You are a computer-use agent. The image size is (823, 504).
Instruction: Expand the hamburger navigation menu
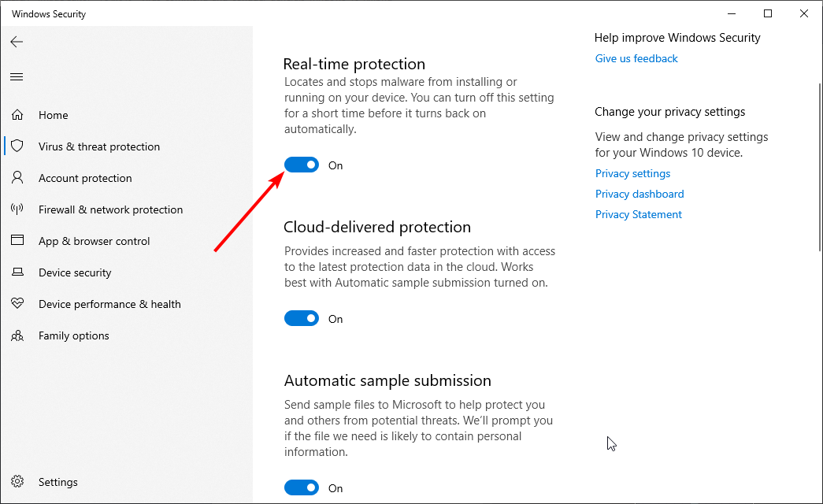click(17, 76)
